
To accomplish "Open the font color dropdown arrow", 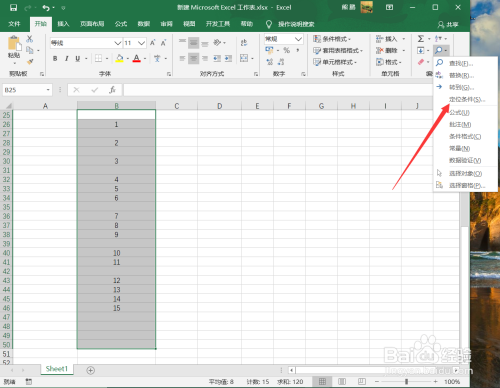I will (x=145, y=59).
